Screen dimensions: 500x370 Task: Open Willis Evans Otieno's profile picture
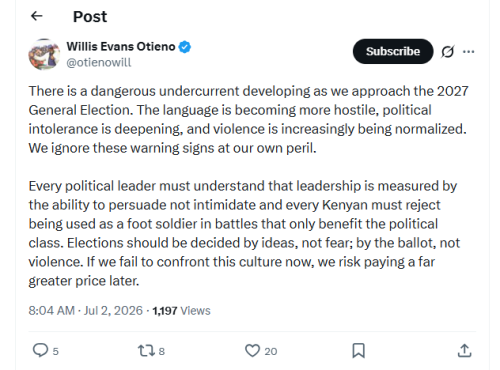coord(44,54)
